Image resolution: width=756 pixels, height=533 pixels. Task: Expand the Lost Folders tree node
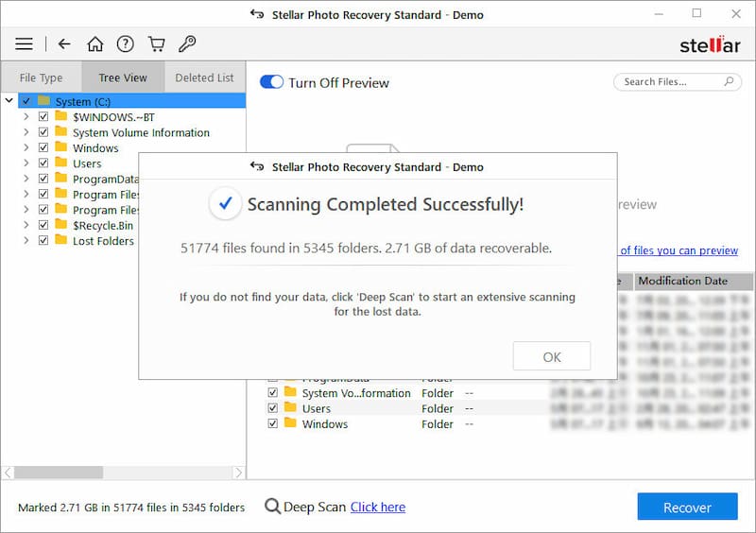[x=26, y=241]
